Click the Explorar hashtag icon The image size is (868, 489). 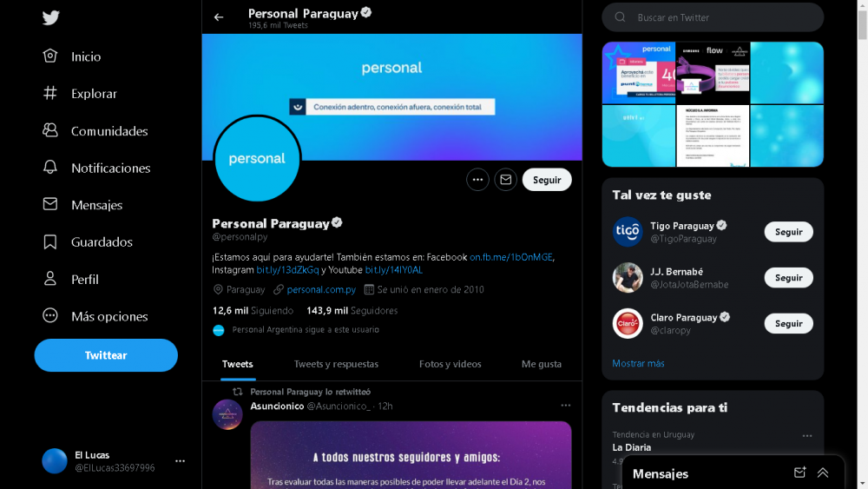click(x=50, y=93)
